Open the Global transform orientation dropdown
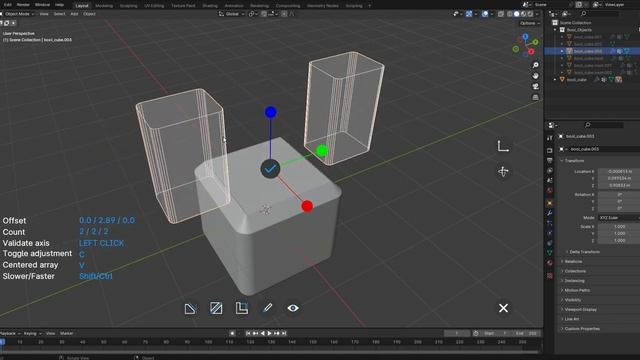This screenshot has height=360, width=640. 231,14
